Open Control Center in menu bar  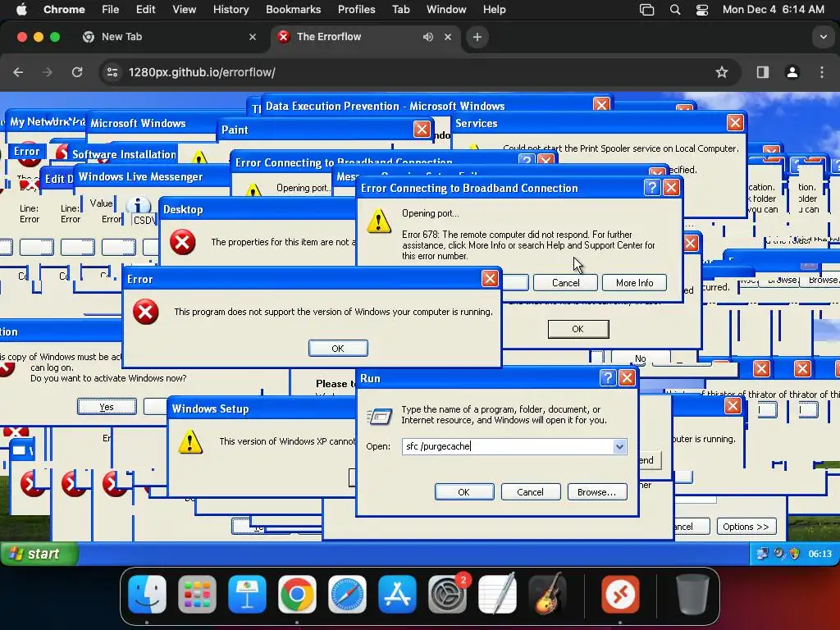[x=702, y=10]
